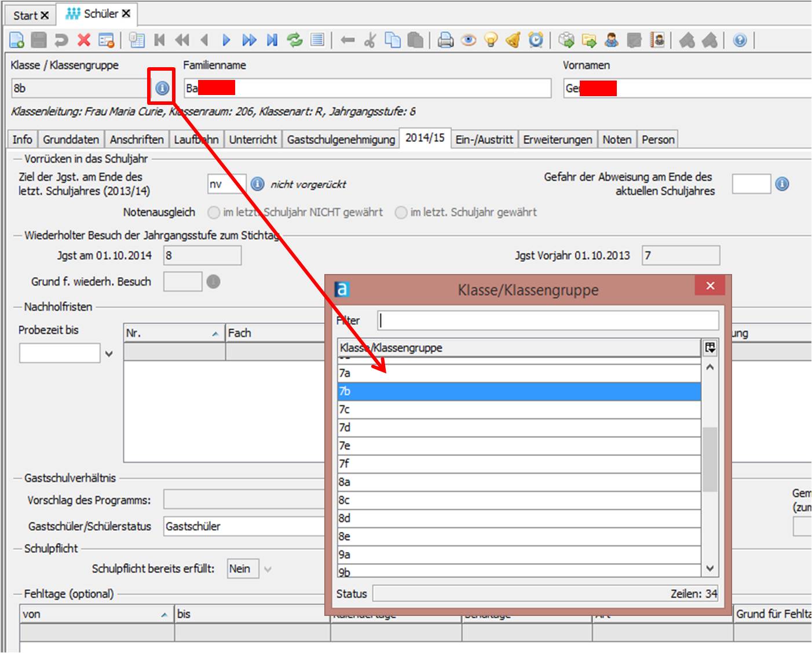Open the Erweiterungen tab

tap(558, 140)
